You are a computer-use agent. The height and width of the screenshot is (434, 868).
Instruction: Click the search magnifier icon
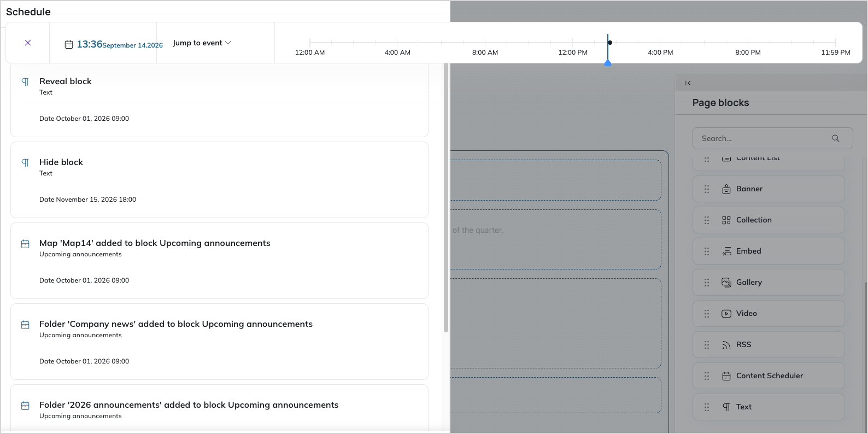[836, 138]
